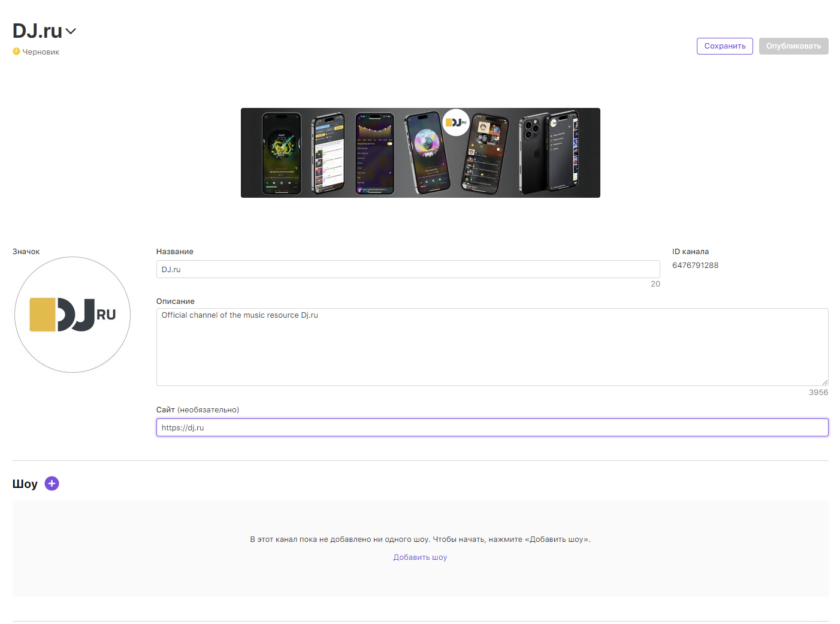Click the purple plus icon beside Шоу
This screenshot has width=840, height=624.
point(52,484)
